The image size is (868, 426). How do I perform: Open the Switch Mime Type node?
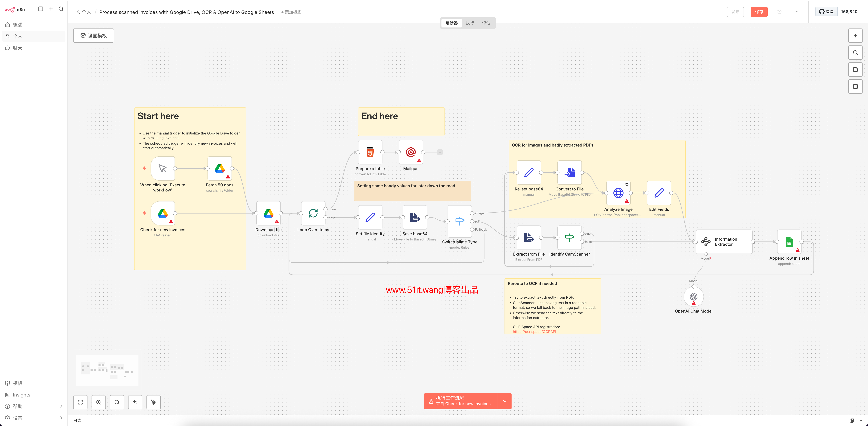coord(460,221)
